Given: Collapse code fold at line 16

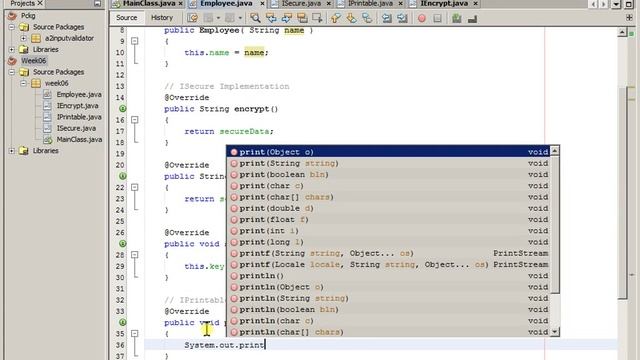Looking at the screenshot, I should click(134, 120).
